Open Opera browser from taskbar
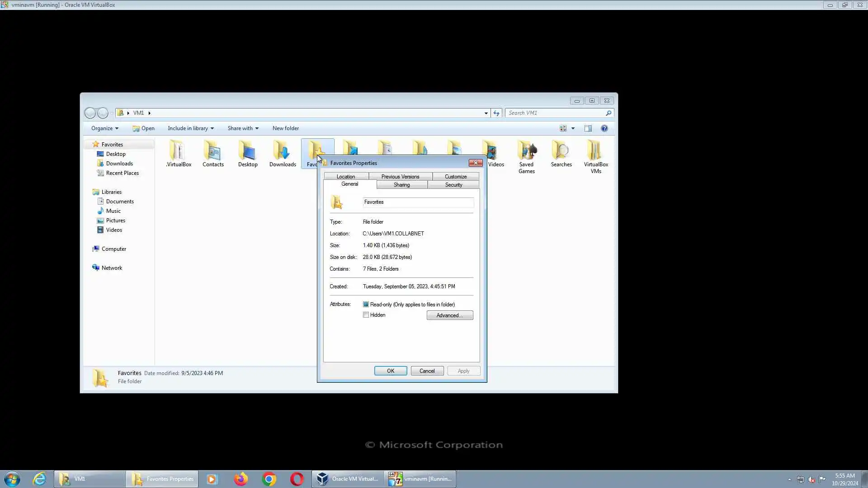This screenshot has width=868, height=488. 297,479
